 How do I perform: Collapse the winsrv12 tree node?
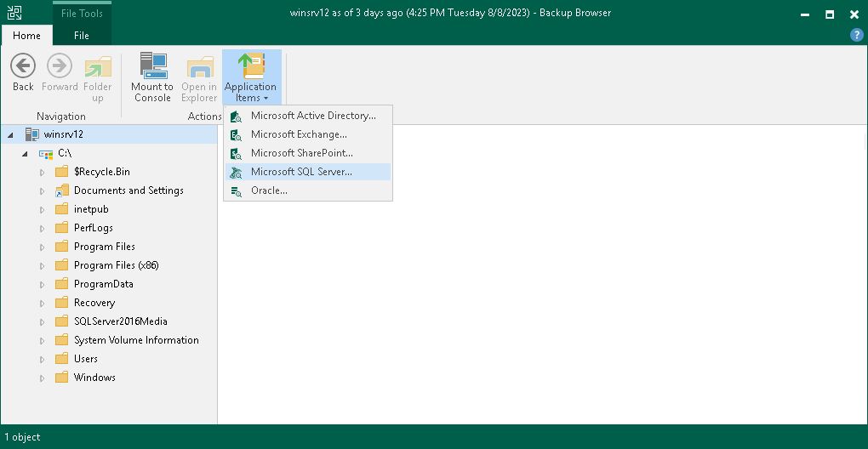[10, 135]
